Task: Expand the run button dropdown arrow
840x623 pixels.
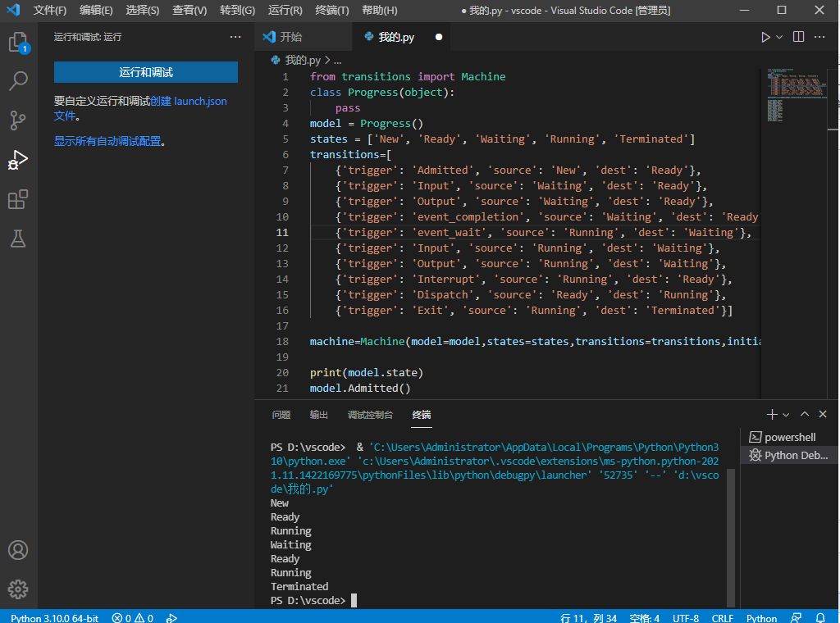Action: (x=779, y=37)
